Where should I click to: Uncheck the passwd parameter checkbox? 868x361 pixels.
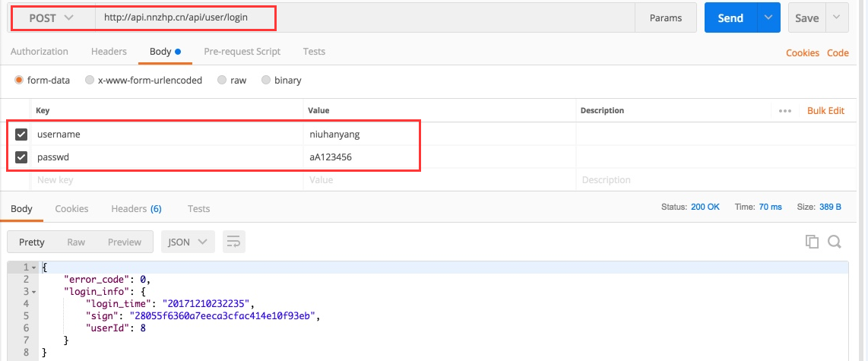[21, 157]
